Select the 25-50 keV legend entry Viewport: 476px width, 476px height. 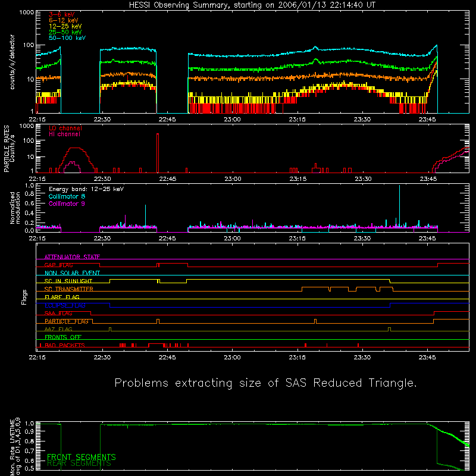[x=65, y=32]
